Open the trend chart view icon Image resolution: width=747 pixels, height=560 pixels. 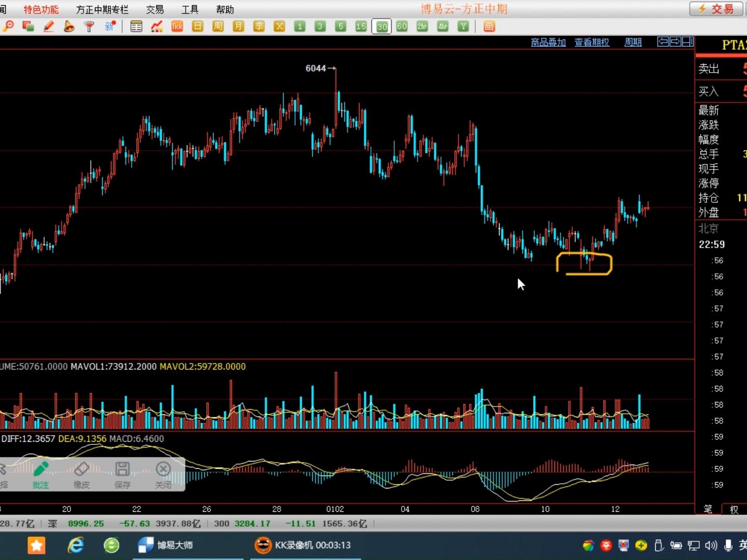157,26
